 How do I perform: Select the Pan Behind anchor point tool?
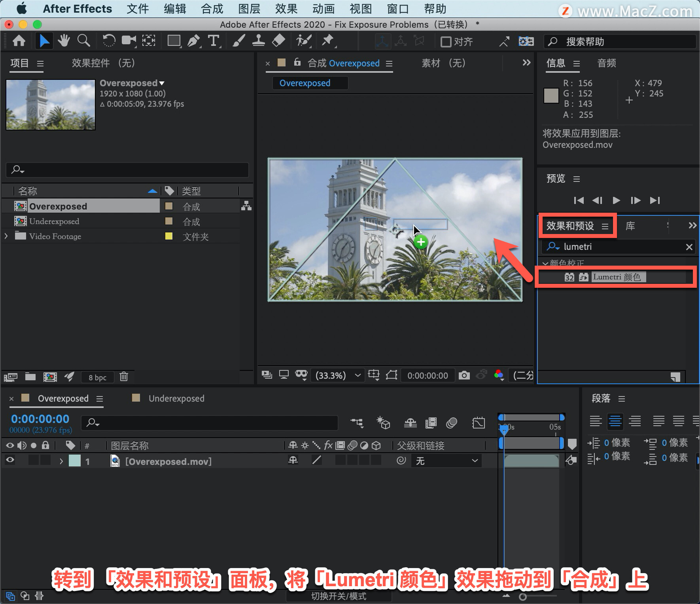[x=149, y=41]
